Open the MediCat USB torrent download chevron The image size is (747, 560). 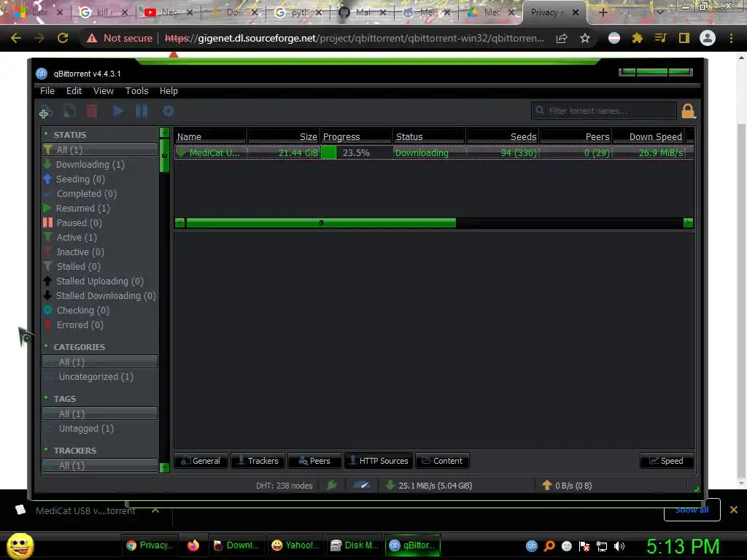[x=155, y=510]
